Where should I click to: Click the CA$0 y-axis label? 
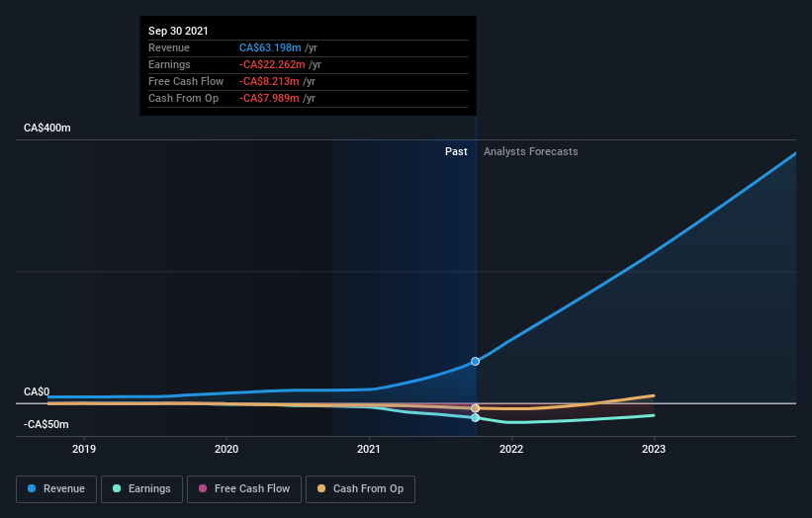pos(37,391)
